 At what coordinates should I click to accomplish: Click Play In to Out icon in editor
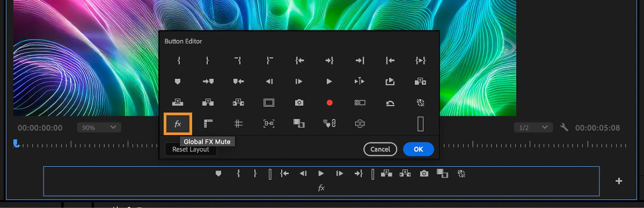click(x=421, y=61)
